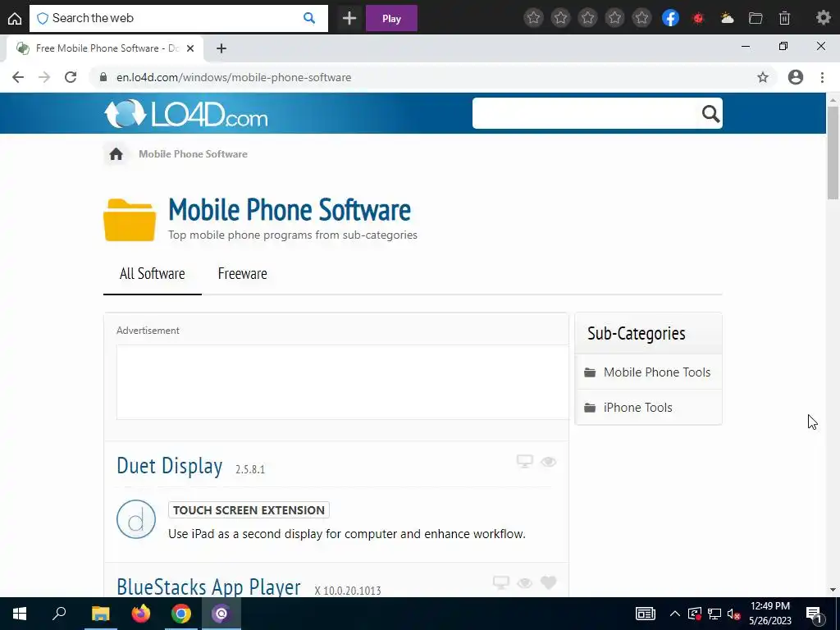Select the Free Mobile Phone Software tab
This screenshot has width=840, height=630.
coord(105,48)
